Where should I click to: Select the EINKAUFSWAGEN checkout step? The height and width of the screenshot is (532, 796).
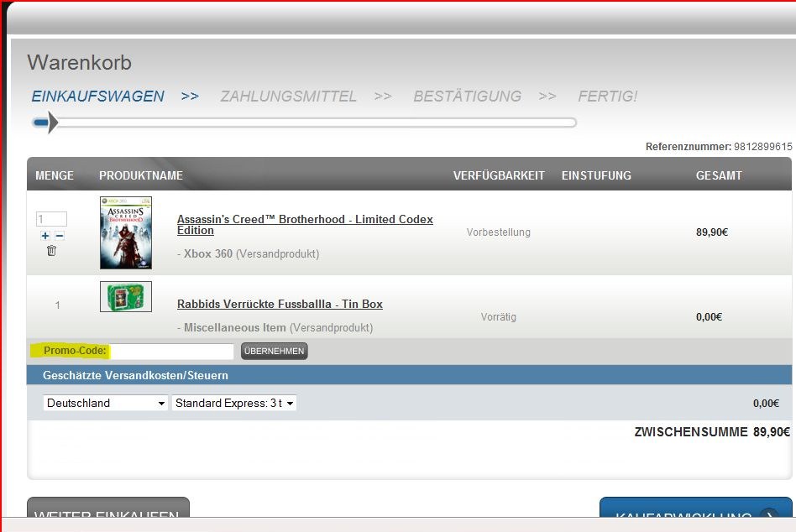tap(98, 96)
